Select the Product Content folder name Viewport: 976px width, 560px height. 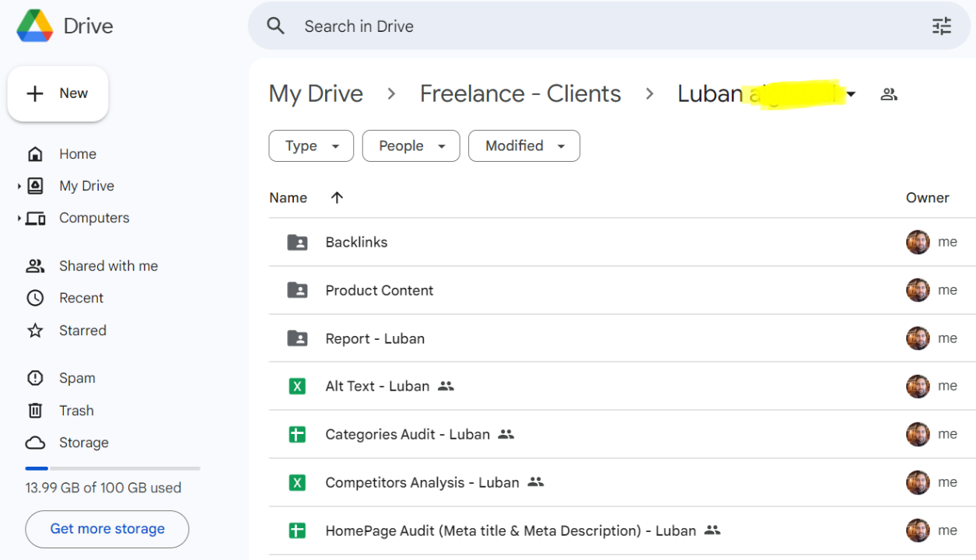click(x=380, y=290)
